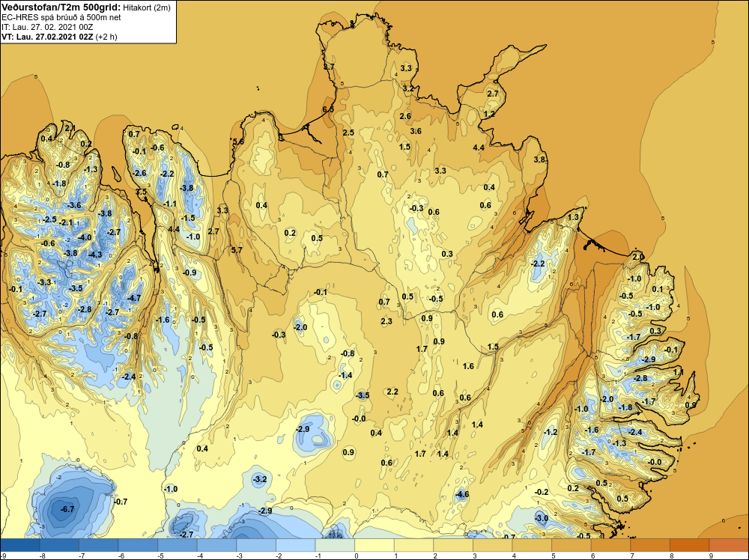This screenshot has width=749, height=560.
Task: Click the line "EC-HRES spá brúuð á 500m net"
Action: (61, 17)
